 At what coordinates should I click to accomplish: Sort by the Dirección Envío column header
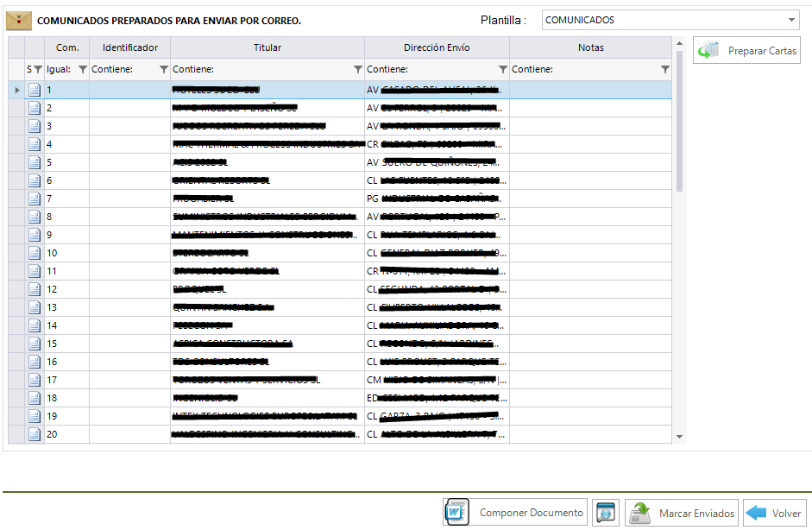437,47
